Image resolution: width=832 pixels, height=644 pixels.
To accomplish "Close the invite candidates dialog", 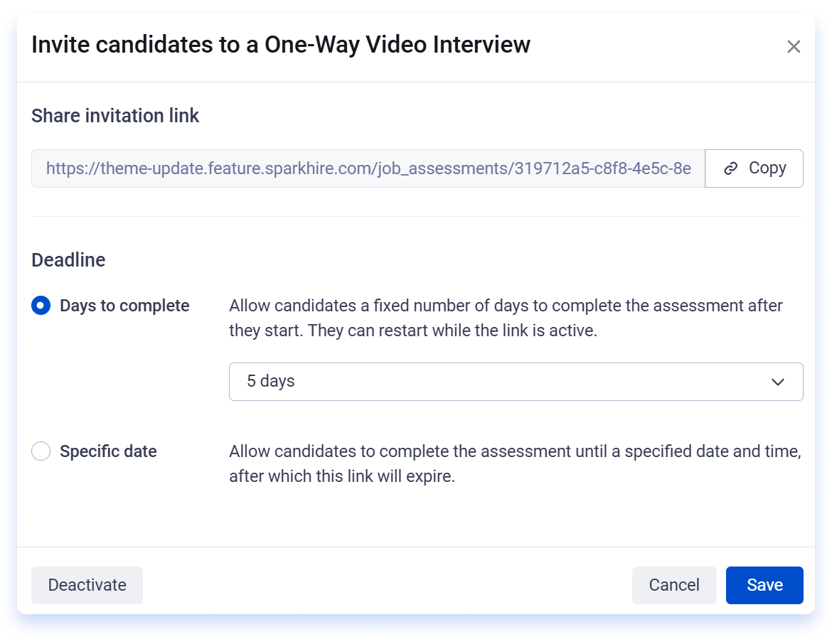I will pyautogui.click(x=794, y=47).
